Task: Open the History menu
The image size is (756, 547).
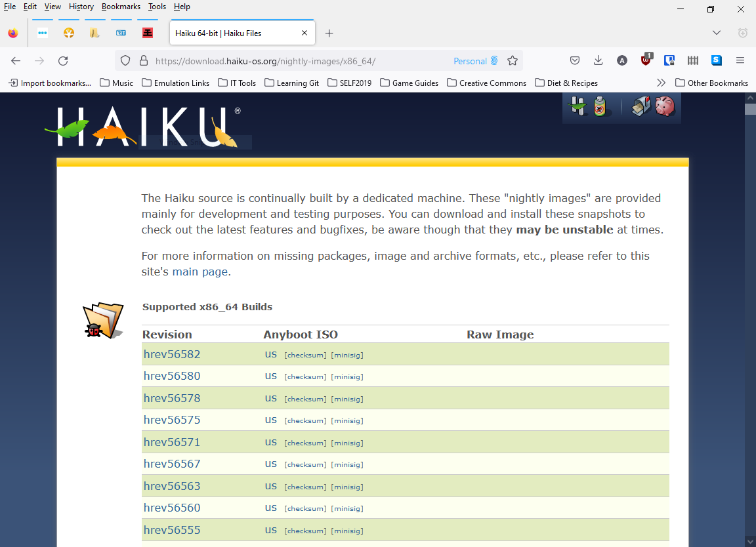Action: [x=81, y=7]
